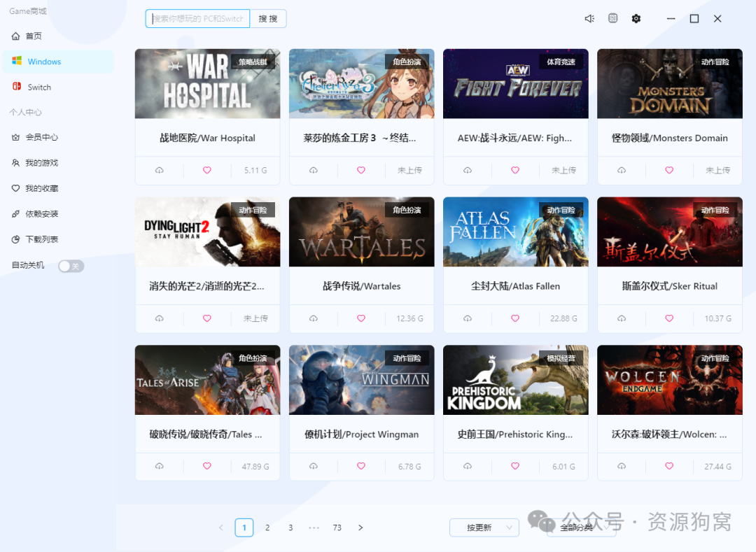
Task: Click the speaker volume icon in the top bar
Action: (x=589, y=19)
